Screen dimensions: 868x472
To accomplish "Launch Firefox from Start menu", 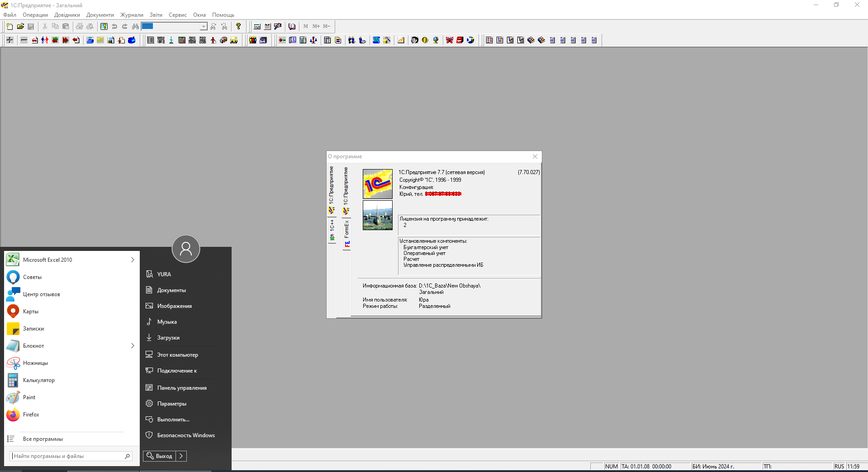I will coord(31,415).
